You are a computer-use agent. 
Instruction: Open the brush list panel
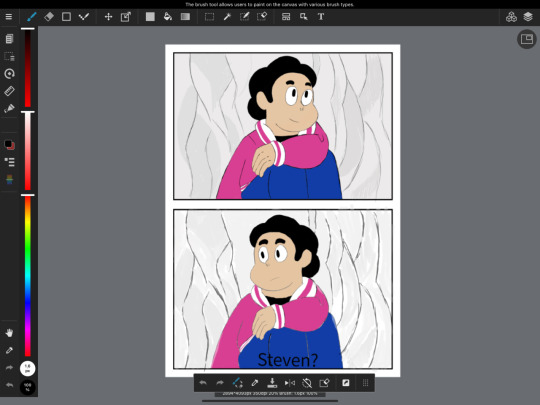pyautogui.click(x=9, y=162)
